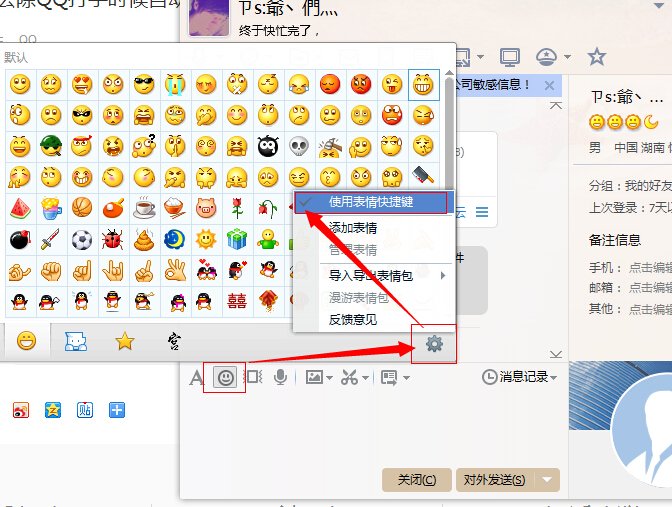This screenshot has width=672, height=507.
Task: Insert the pig head emoticon
Action: pos(206,208)
